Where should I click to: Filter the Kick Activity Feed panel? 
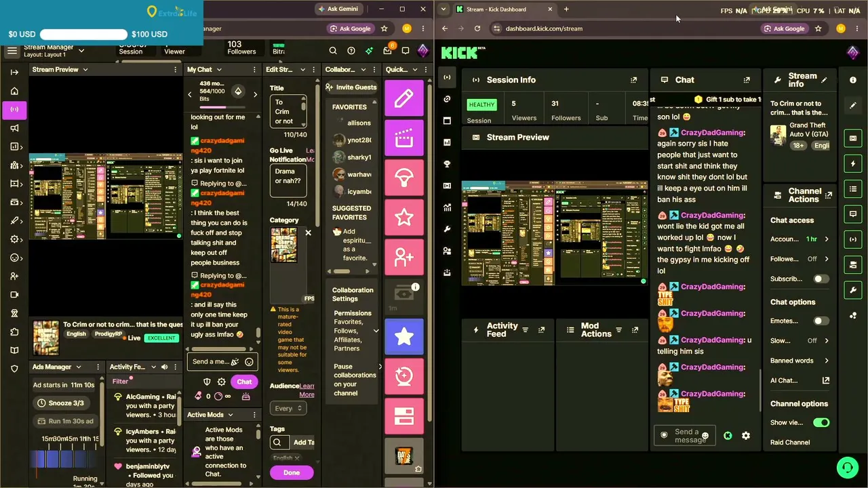pyautogui.click(x=525, y=330)
